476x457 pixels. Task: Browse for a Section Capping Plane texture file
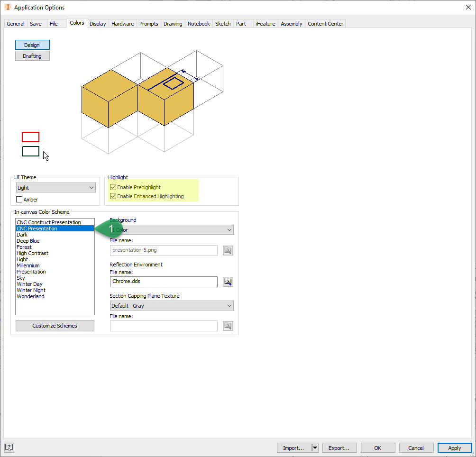228,326
